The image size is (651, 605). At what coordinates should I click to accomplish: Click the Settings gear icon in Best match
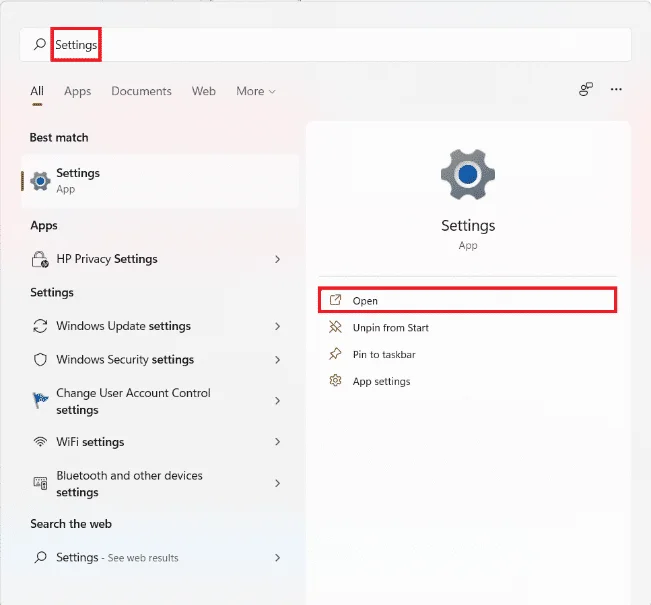[x=40, y=181]
